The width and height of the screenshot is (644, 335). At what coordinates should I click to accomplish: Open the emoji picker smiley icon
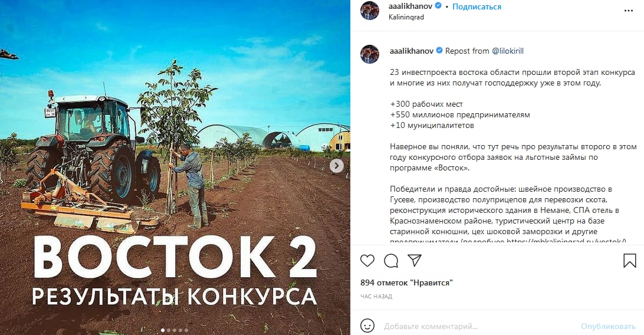coord(367,326)
